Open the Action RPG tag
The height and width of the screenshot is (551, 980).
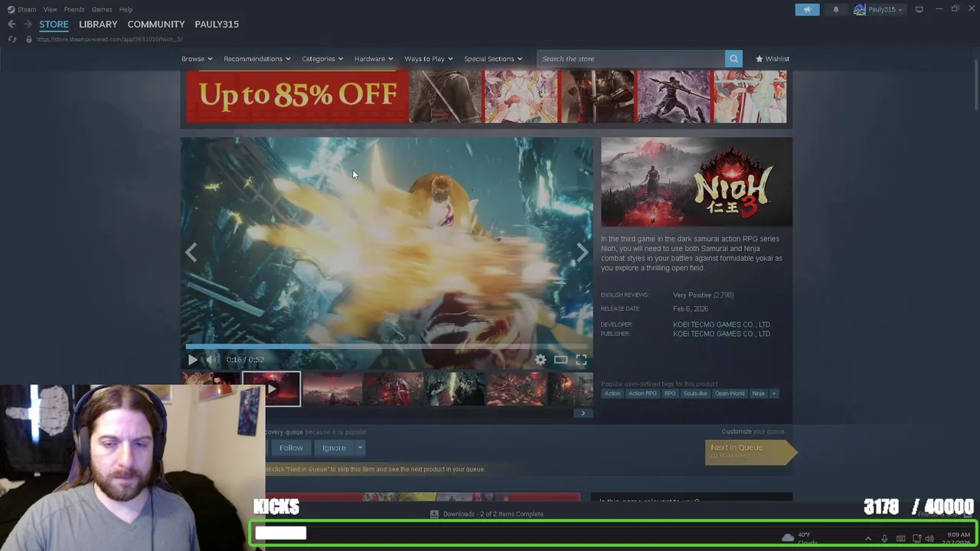(x=642, y=393)
